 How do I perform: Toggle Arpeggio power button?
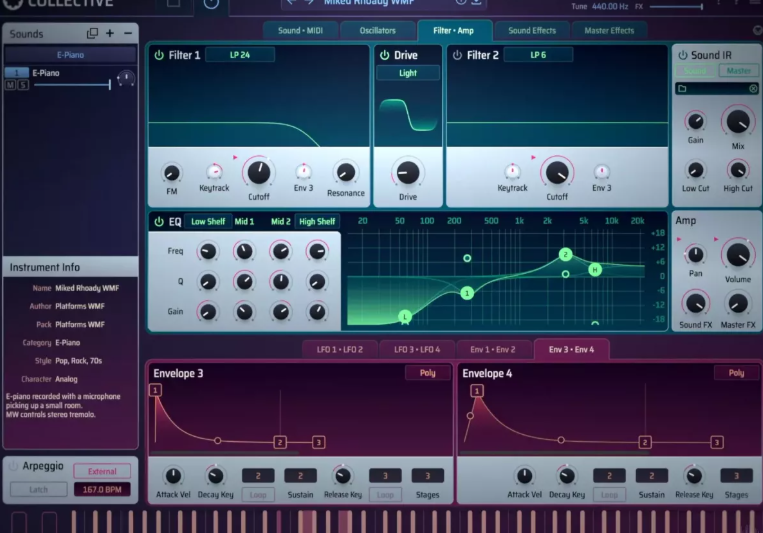13,466
